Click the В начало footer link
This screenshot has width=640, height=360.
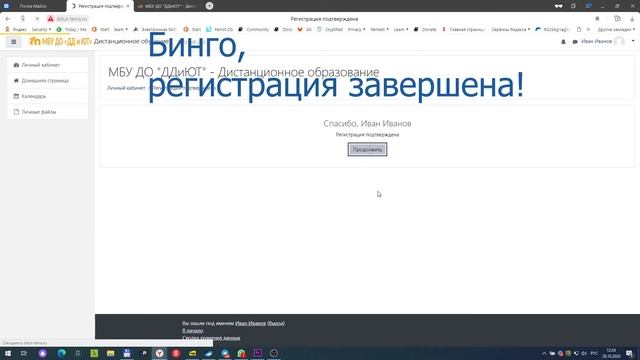(x=193, y=331)
